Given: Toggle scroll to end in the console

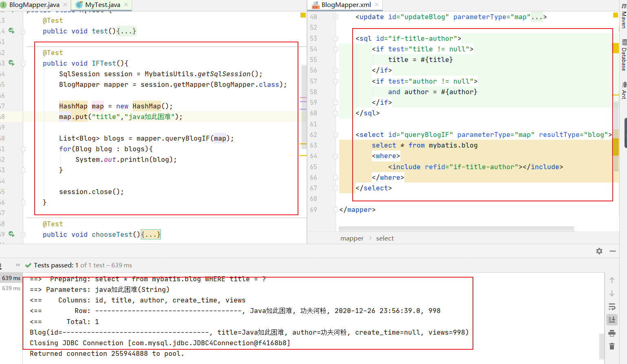Looking at the screenshot, I should (x=612, y=320).
